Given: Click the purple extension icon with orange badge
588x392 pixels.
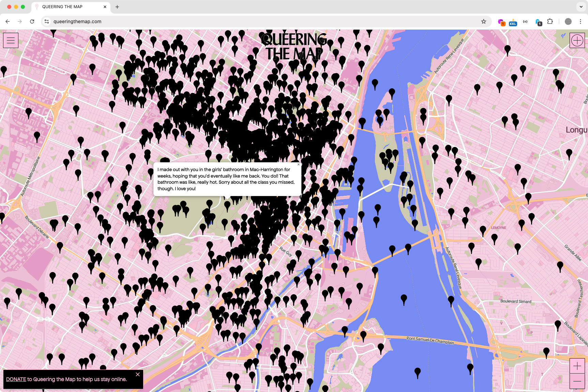Looking at the screenshot, I should click(x=501, y=22).
